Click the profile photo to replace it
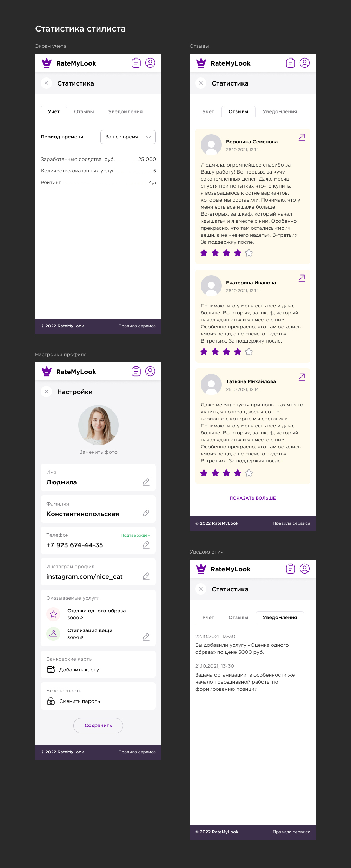Viewport: 351px width, 868px height. 98,425
